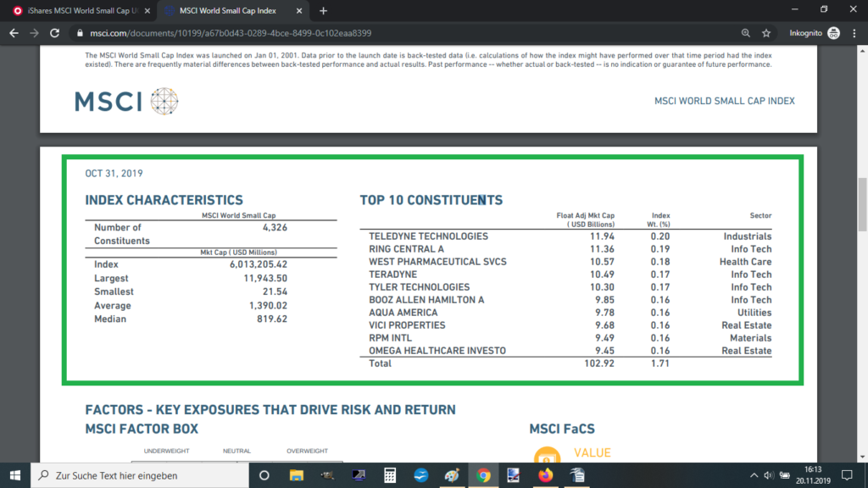Screen dimensions: 868x488
Task: Click the MSCI FACTOR BOX heading
Action: click(x=142, y=429)
